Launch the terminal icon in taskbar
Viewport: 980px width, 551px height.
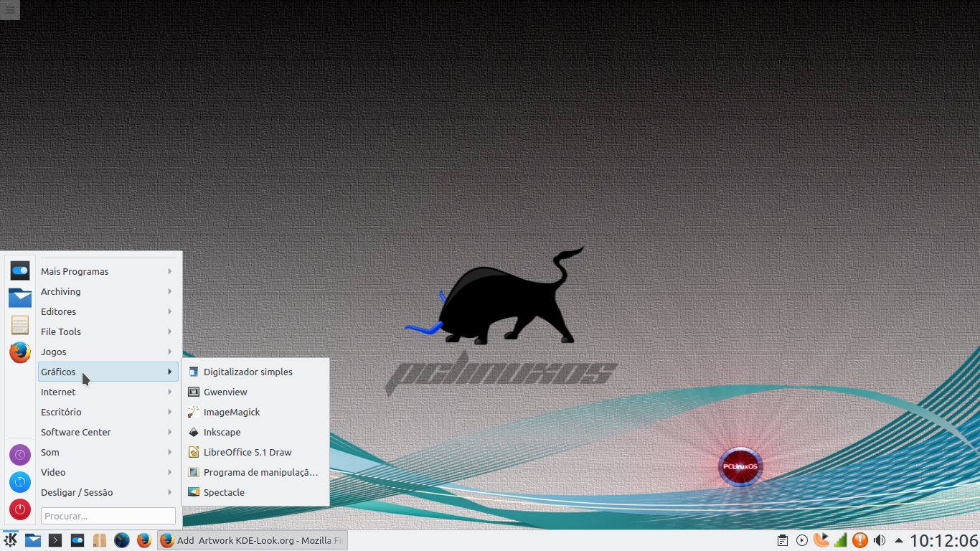tap(55, 540)
